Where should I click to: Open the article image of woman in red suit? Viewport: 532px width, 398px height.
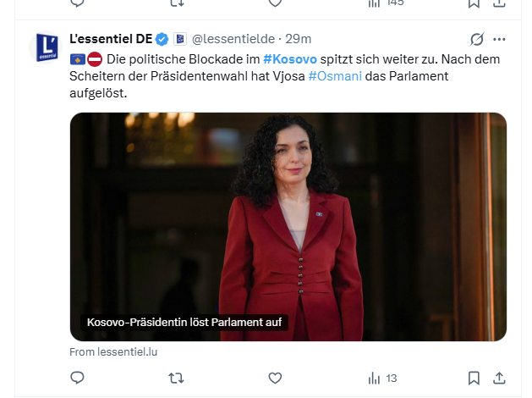pos(288,212)
